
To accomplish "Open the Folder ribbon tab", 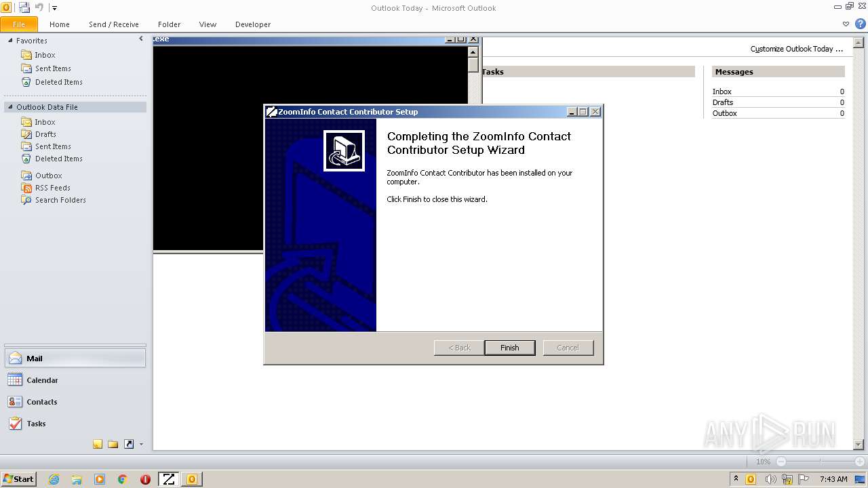I will coord(170,24).
